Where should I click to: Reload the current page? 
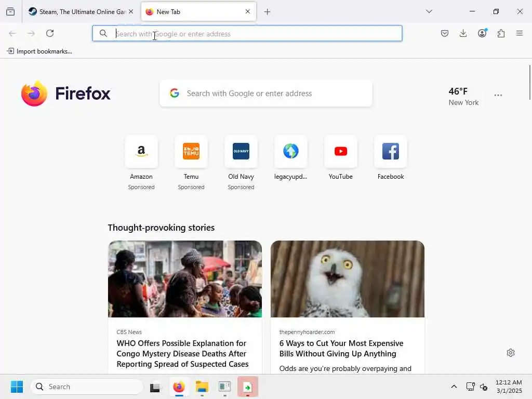tap(50, 33)
